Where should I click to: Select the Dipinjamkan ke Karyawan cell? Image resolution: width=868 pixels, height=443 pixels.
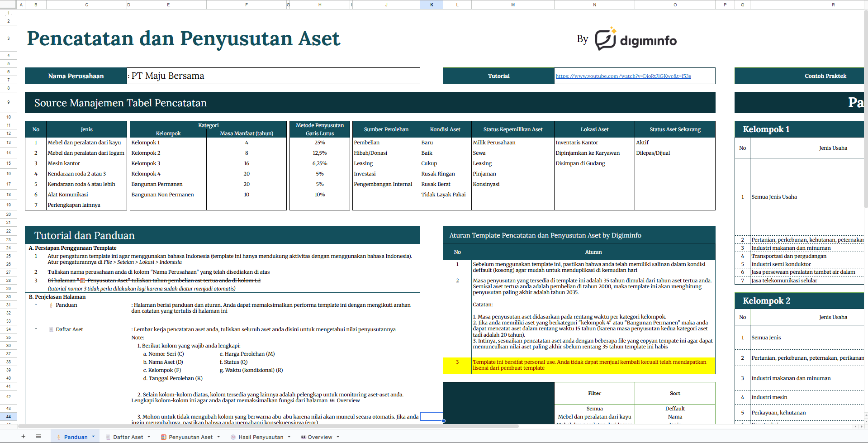pos(594,153)
